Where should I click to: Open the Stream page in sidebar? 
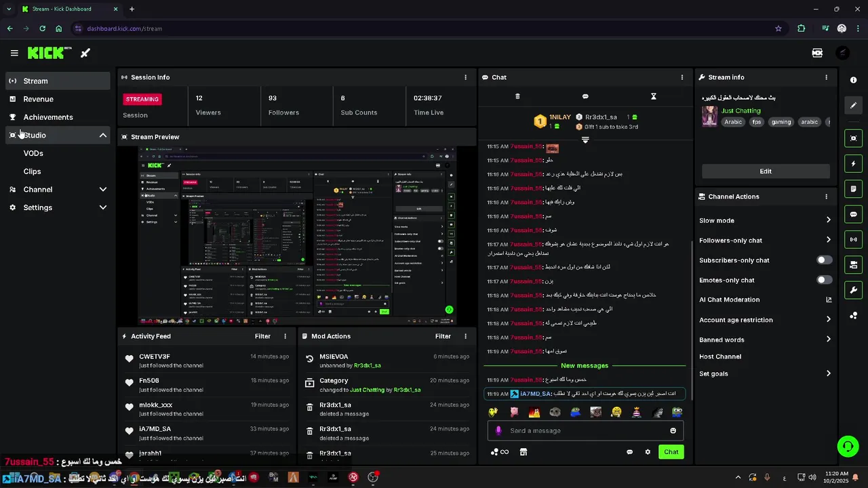pyautogui.click(x=58, y=81)
